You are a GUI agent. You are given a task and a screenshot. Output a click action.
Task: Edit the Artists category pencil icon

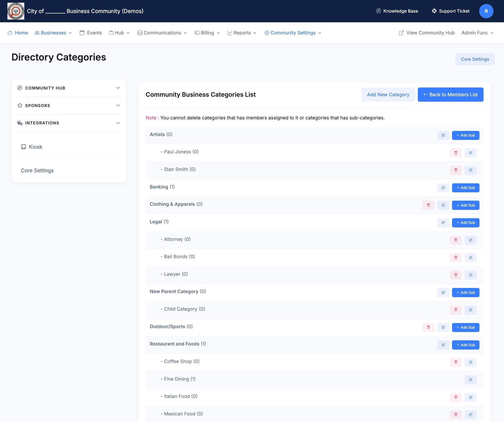(443, 135)
